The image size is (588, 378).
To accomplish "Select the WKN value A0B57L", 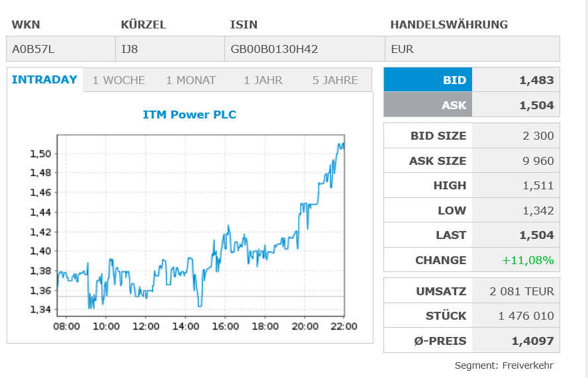I will pos(33,49).
